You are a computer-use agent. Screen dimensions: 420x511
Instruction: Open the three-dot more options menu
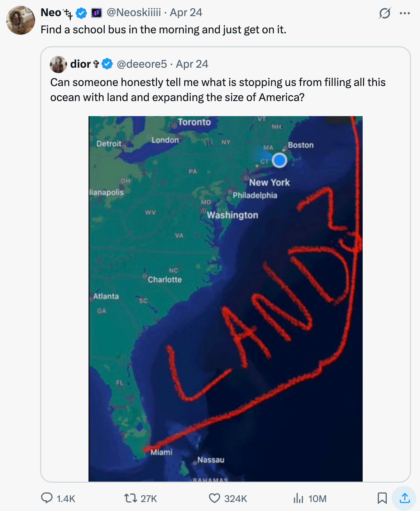(x=405, y=14)
